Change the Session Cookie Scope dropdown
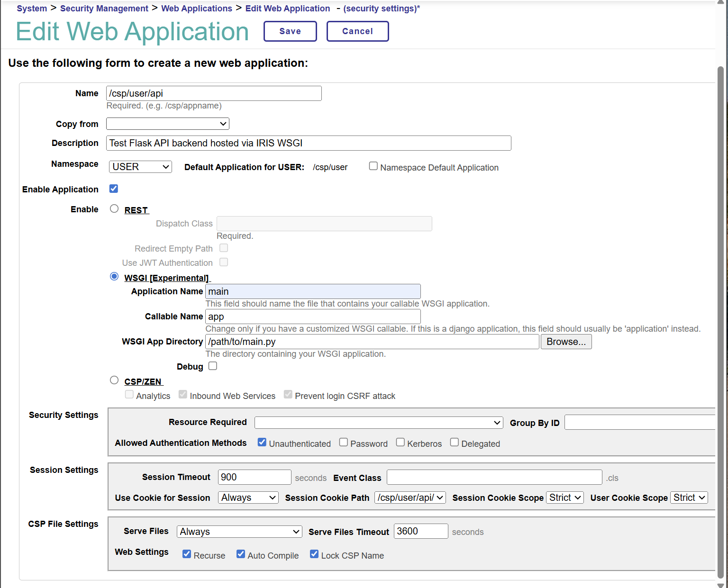Screen dimensions: 728x588 [x=564, y=498]
